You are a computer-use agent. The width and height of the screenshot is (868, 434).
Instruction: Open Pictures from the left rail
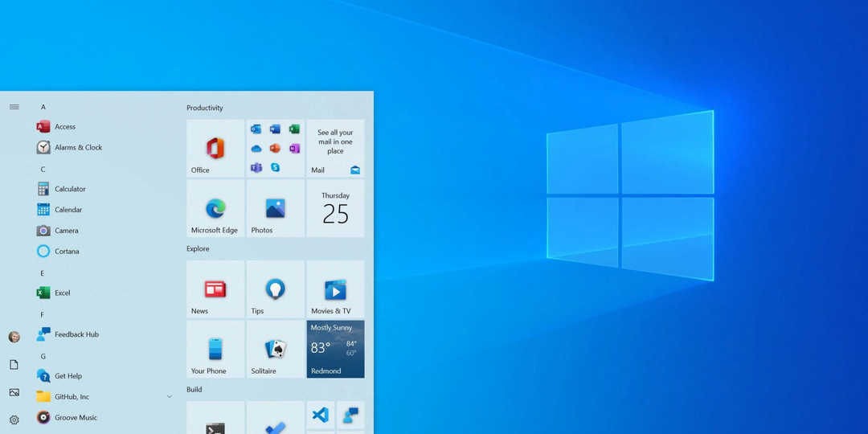click(x=14, y=392)
